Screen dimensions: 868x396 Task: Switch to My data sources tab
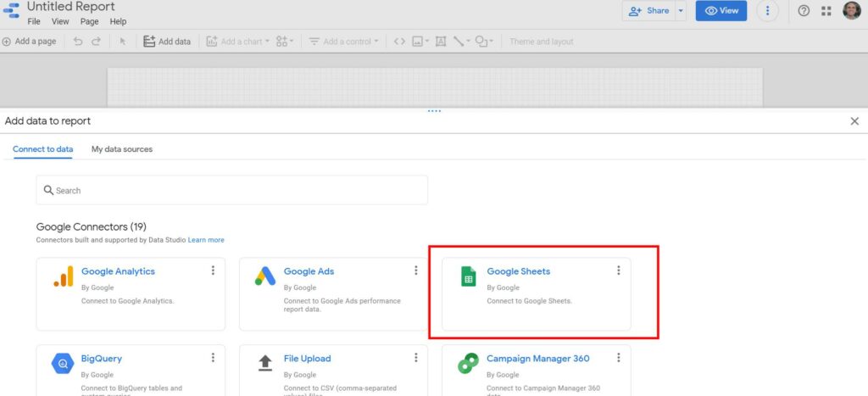(122, 149)
